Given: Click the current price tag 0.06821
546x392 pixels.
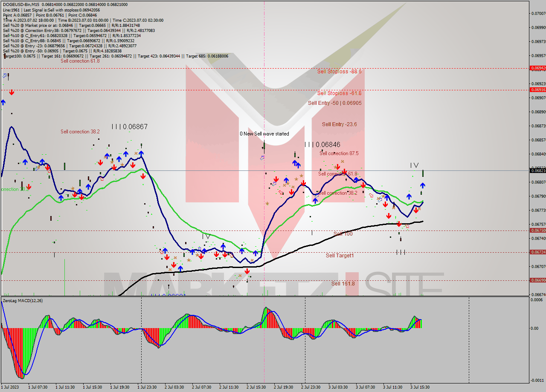Looking at the screenshot, I should click(x=537, y=170).
